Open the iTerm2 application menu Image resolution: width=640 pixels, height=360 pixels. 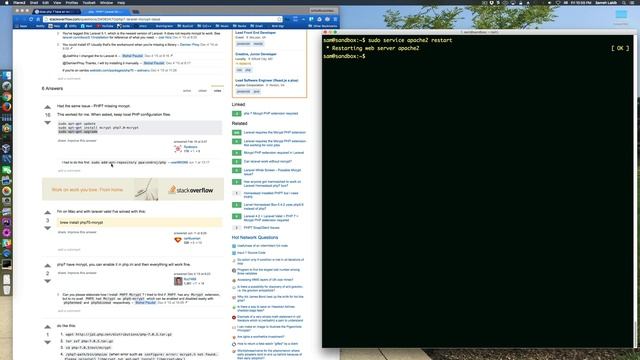pos(19,2)
